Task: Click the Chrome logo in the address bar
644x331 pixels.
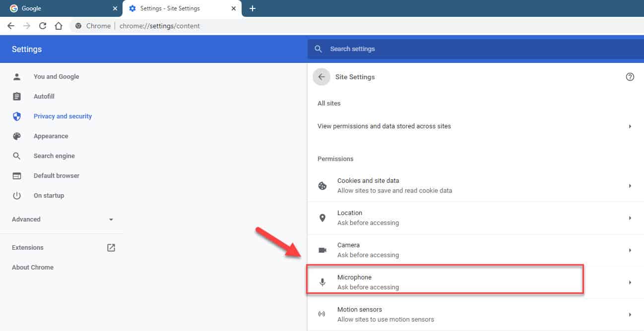Action: (x=78, y=26)
